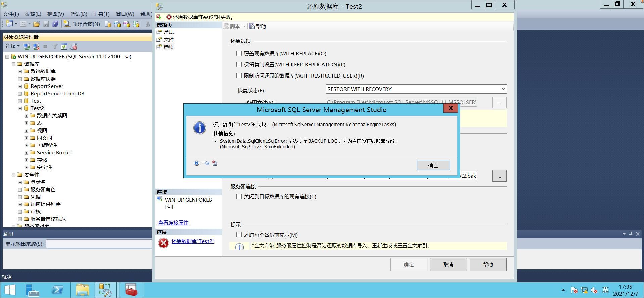Open the 调试(D) menu
Image resolution: width=644 pixels, height=298 pixels.
coord(79,14)
